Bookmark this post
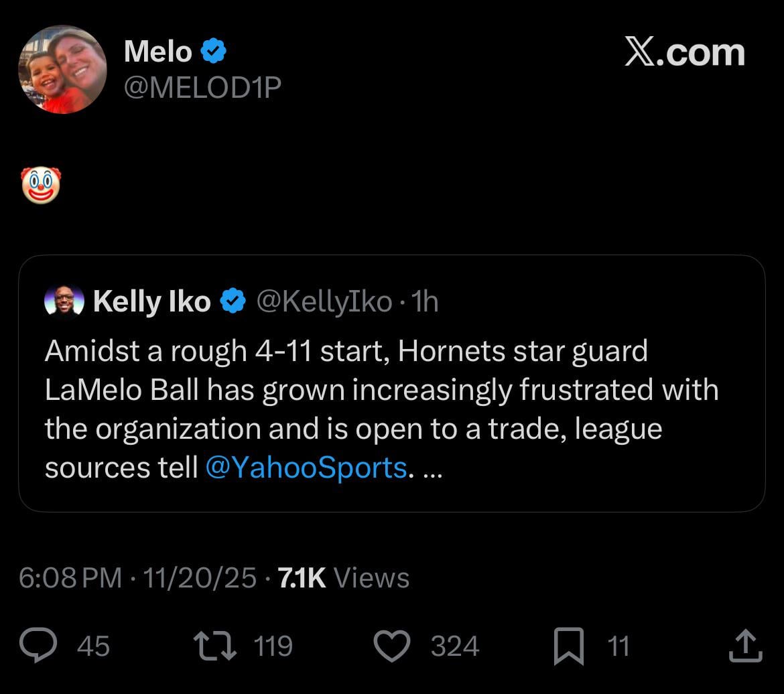The height and width of the screenshot is (694, 784). click(x=568, y=647)
